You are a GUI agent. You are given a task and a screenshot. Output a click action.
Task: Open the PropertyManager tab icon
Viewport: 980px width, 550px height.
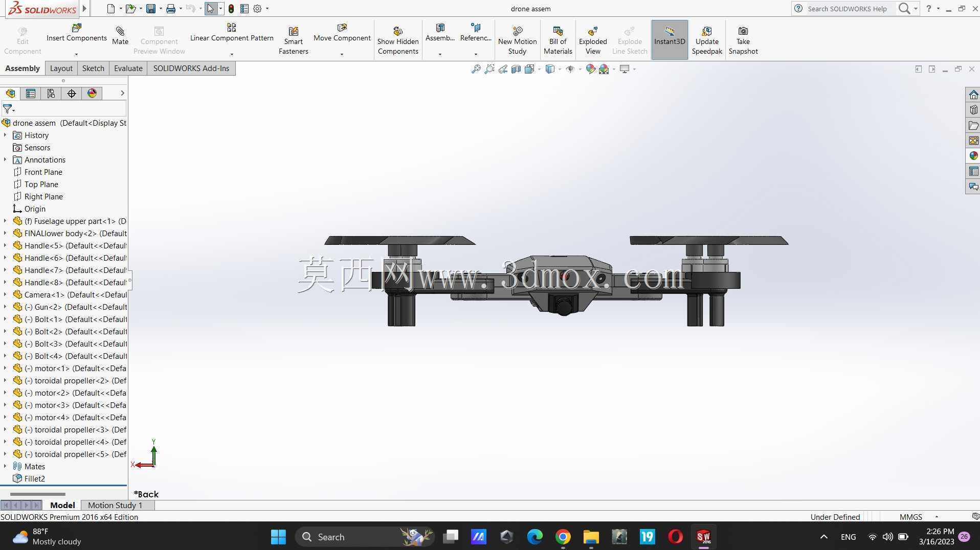click(31, 94)
